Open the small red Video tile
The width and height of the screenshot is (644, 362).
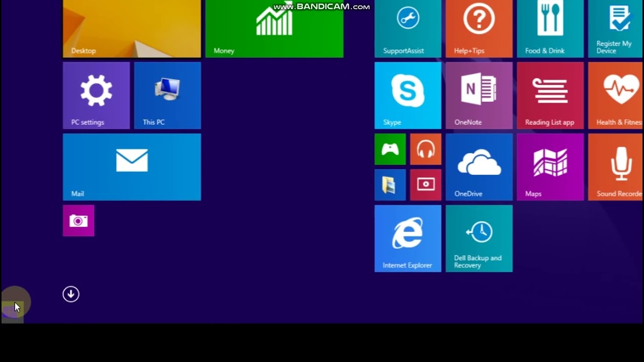pos(426,185)
